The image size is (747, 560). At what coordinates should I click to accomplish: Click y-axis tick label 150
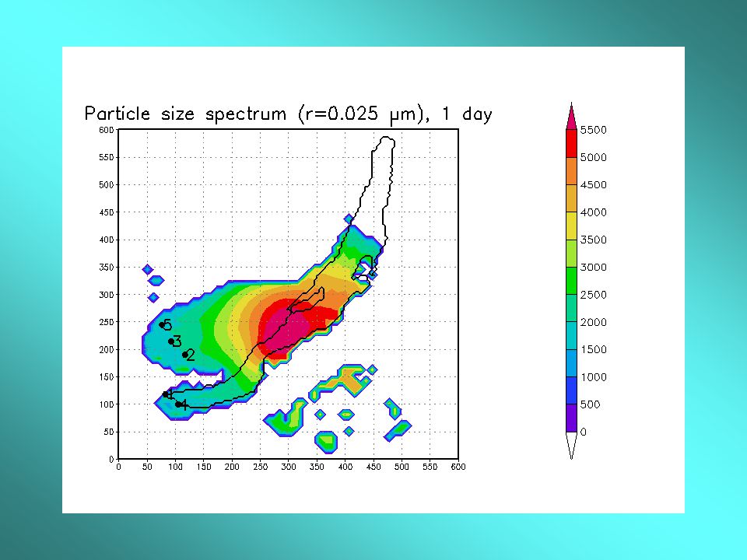107,377
